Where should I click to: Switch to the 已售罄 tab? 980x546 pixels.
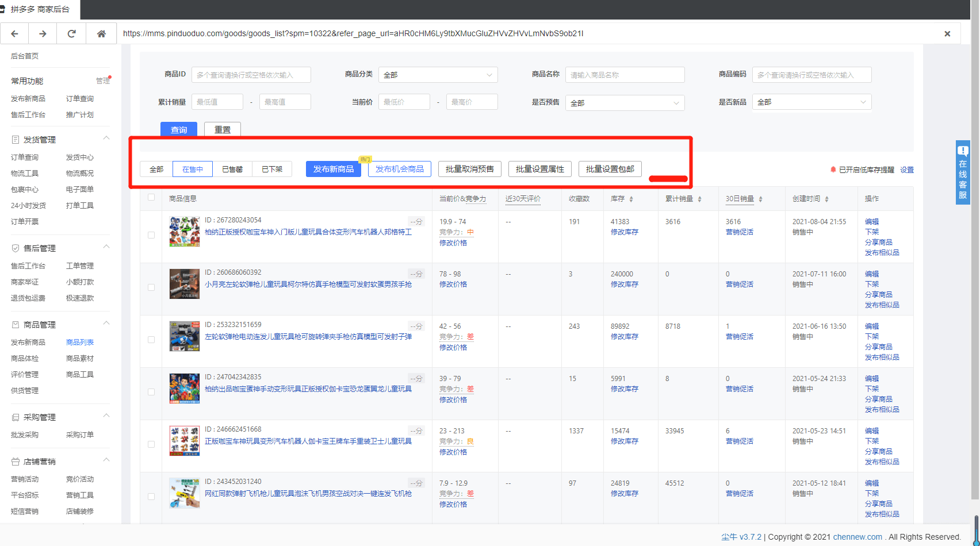[x=232, y=169]
